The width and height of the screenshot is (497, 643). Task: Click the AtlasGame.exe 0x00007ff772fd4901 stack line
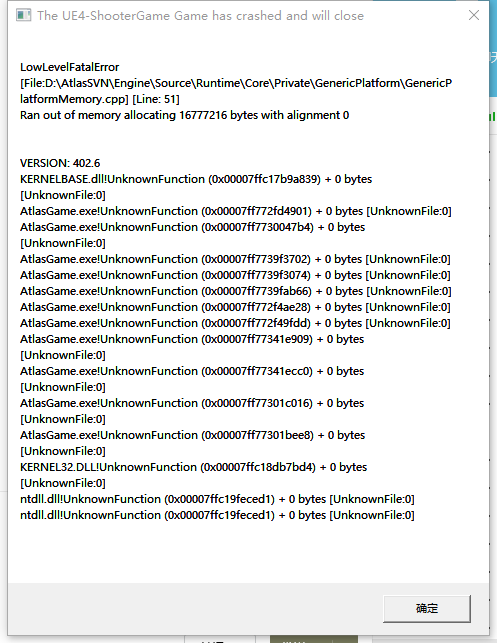pos(236,211)
